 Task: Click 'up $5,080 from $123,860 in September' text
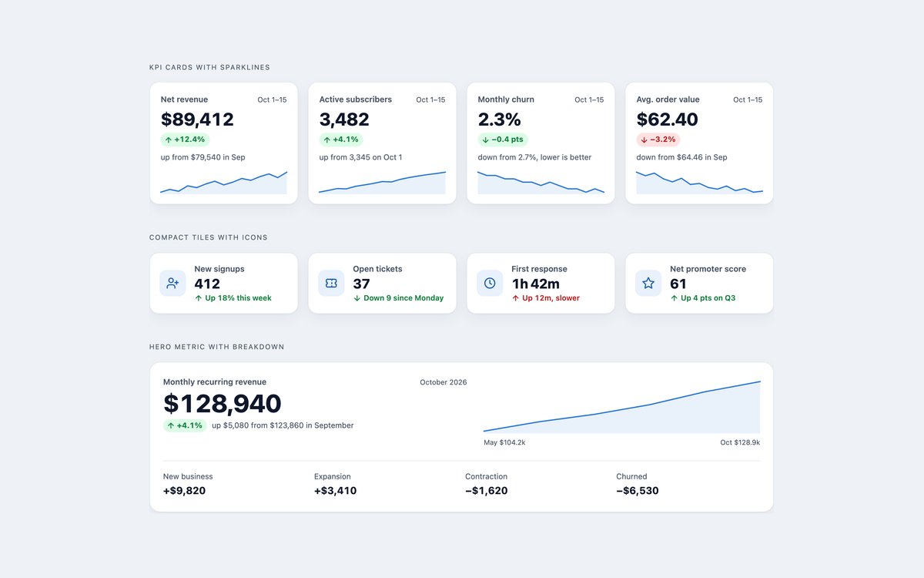pyautogui.click(x=283, y=425)
